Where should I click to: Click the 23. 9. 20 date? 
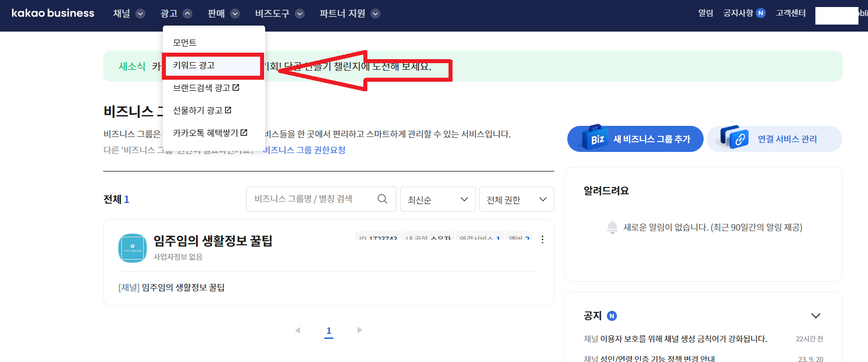[x=811, y=358]
